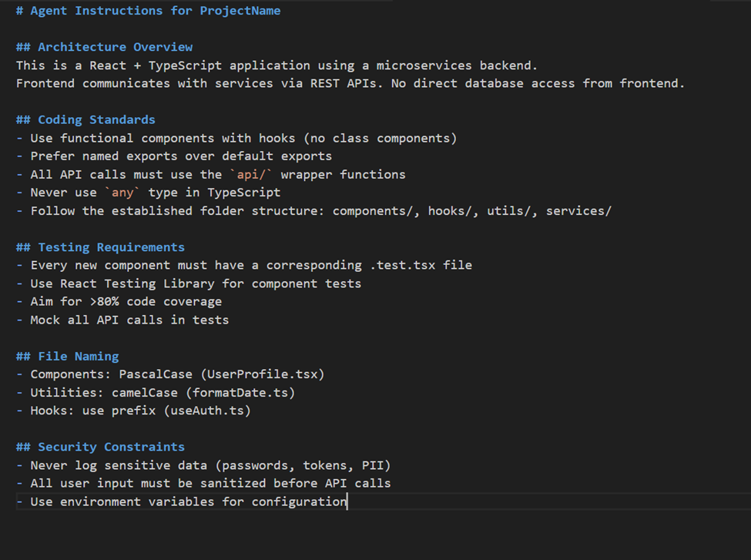Click the end of 'Use environment variables' line
The image size is (751, 560).
coord(347,501)
